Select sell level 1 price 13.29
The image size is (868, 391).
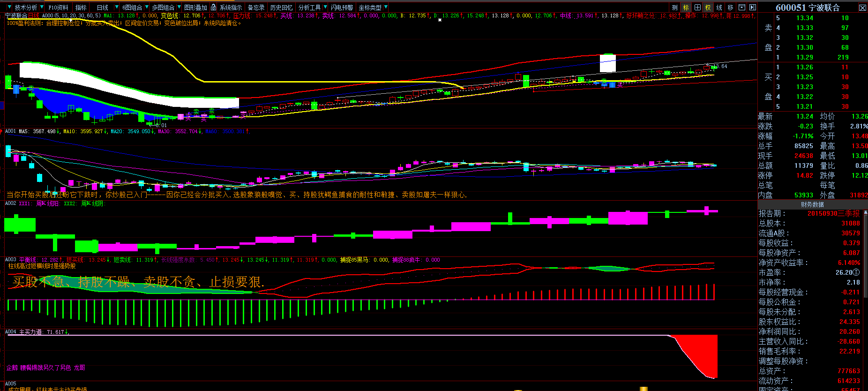804,57
